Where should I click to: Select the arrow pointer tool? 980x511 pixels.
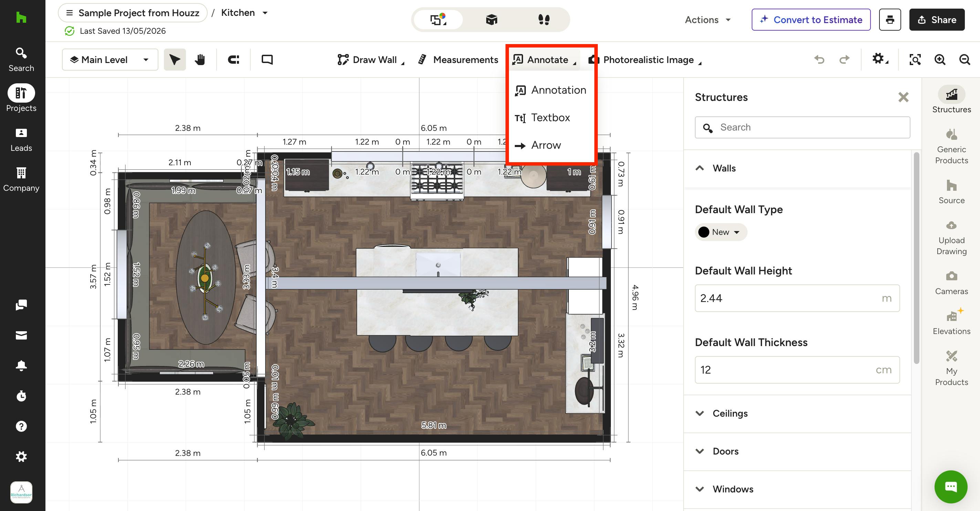point(175,59)
